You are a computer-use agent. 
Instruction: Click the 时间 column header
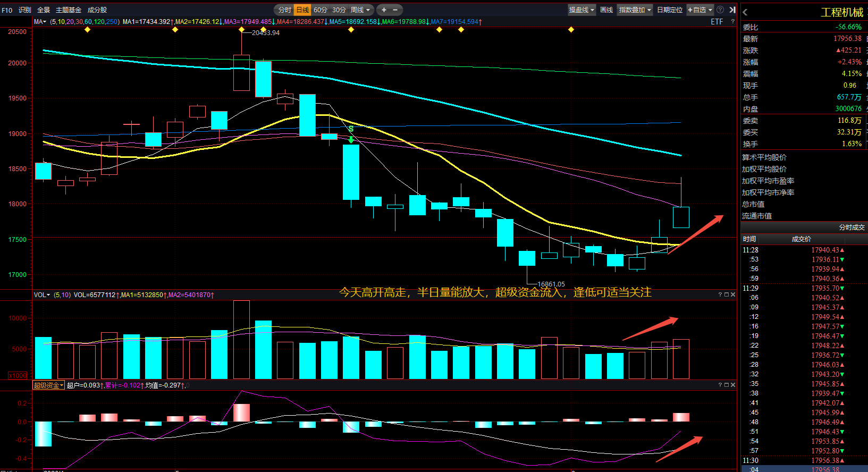tap(749, 239)
